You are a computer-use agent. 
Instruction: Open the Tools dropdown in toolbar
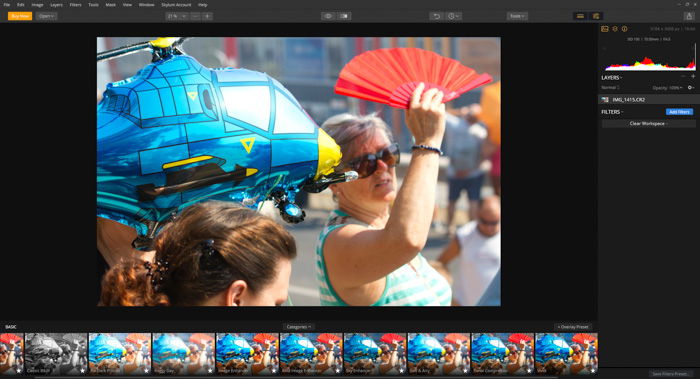(517, 16)
